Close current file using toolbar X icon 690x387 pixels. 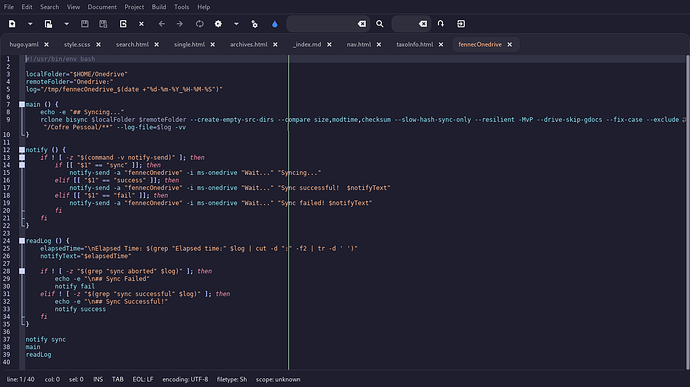click(141, 24)
